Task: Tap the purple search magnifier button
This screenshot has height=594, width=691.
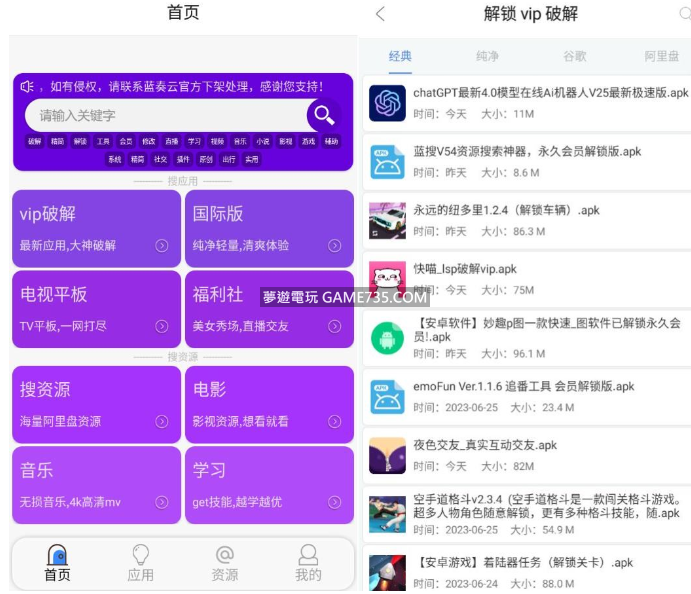Action: (324, 115)
